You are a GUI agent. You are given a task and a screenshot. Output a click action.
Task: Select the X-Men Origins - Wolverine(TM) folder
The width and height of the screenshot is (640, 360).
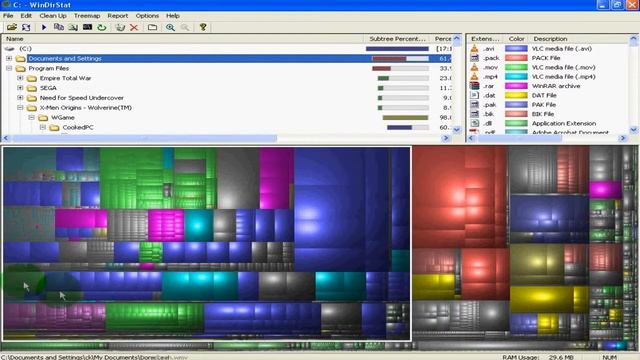(86, 108)
